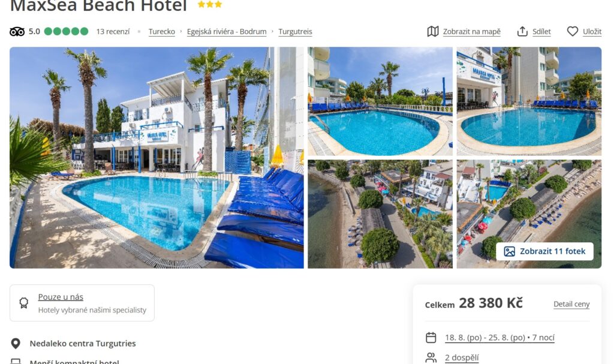The width and height of the screenshot is (614, 364).
Task: Change the dates 18. 8. - 25. 8.
Action: tap(499, 338)
